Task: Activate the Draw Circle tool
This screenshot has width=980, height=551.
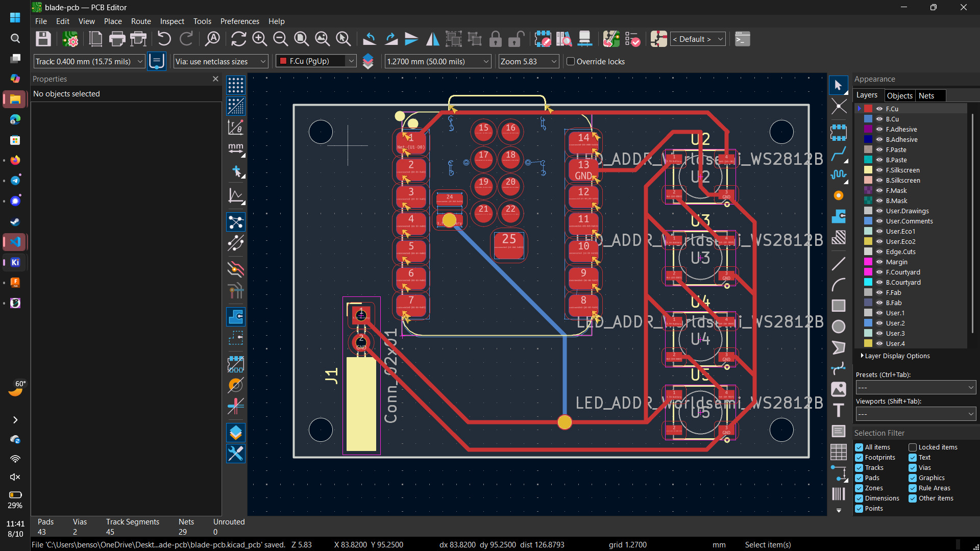Action: click(838, 327)
